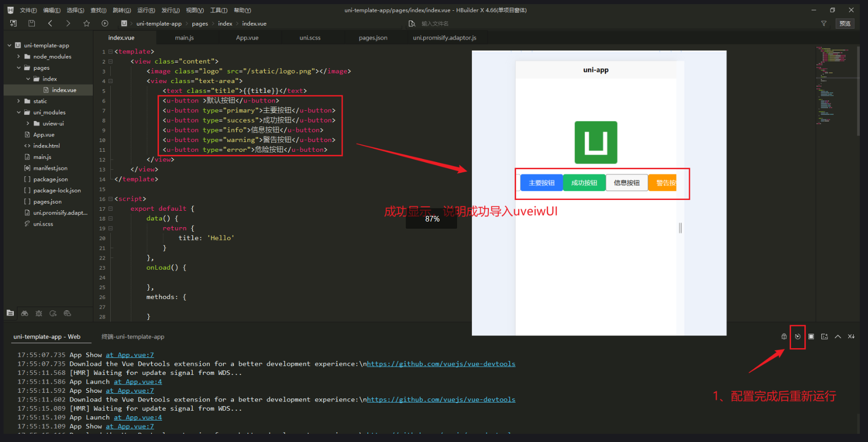The image size is (868, 442).
Task: Switch to the uni.promisify.adaptor.js tab
Action: coord(445,38)
